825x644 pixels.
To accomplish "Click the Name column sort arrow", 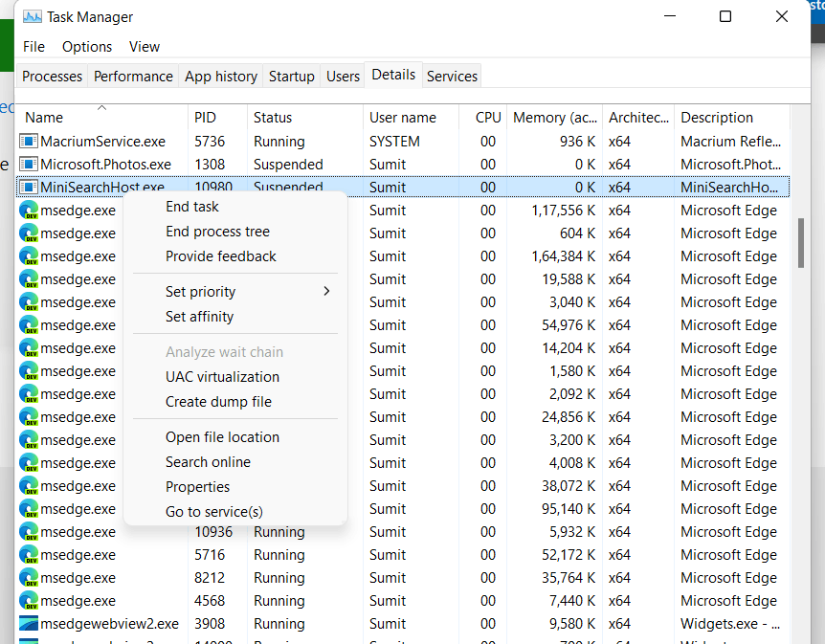I will point(102,108).
